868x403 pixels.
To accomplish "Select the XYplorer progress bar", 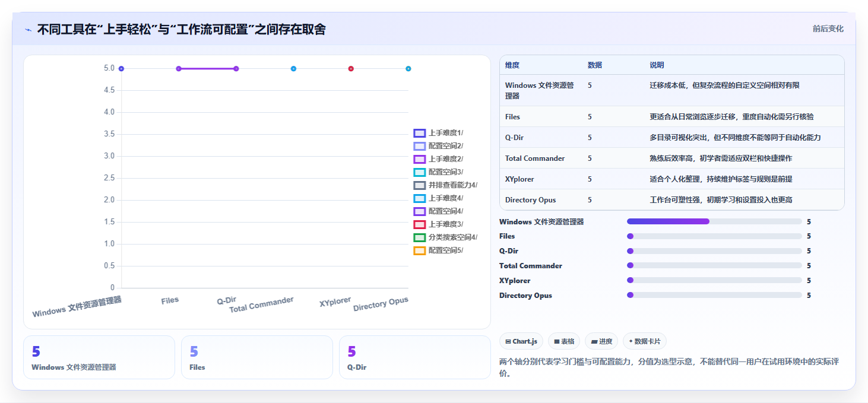I will pyautogui.click(x=714, y=280).
